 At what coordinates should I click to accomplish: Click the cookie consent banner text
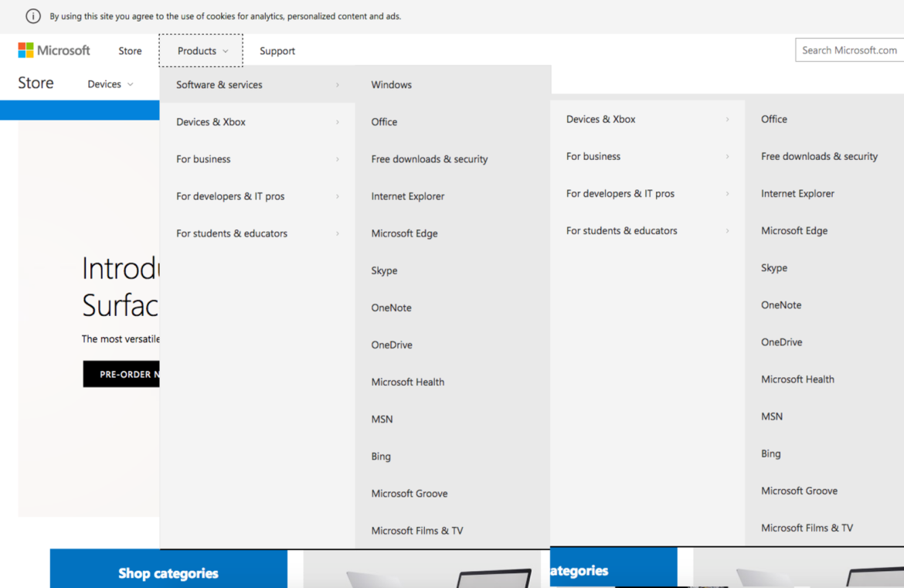point(225,16)
